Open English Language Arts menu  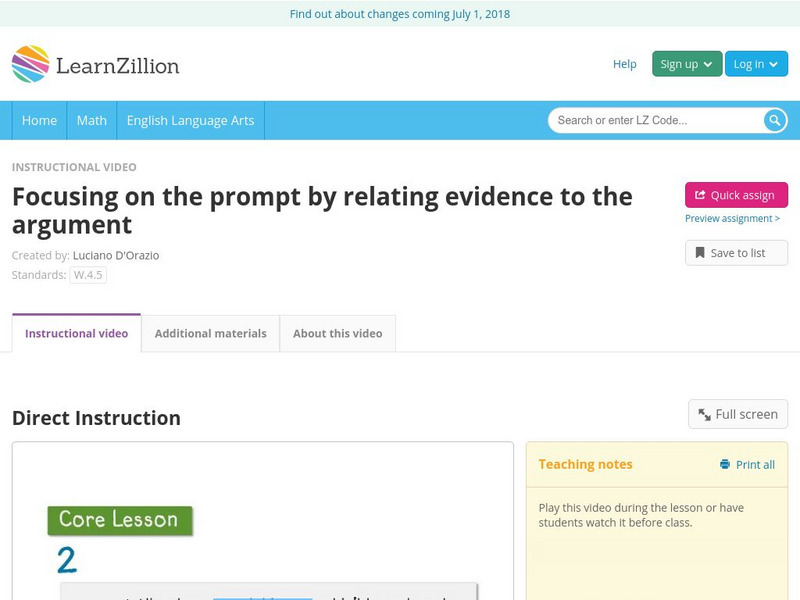pyautogui.click(x=190, y=120)
